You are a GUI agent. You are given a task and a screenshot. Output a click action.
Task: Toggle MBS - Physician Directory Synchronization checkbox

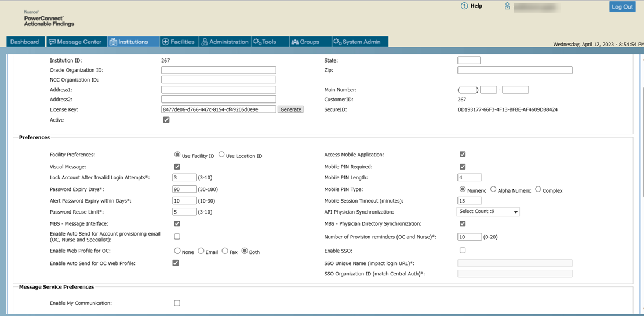(463, 223)
